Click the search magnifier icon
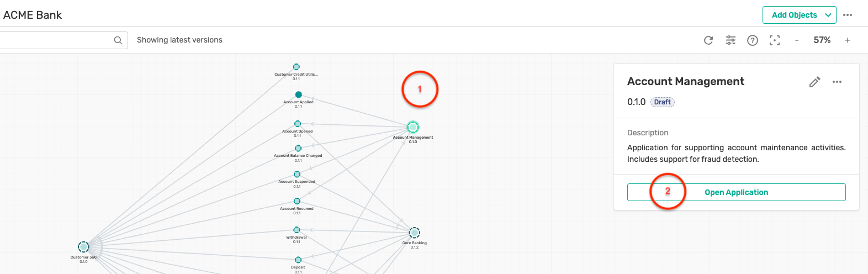 coord(118,40)
